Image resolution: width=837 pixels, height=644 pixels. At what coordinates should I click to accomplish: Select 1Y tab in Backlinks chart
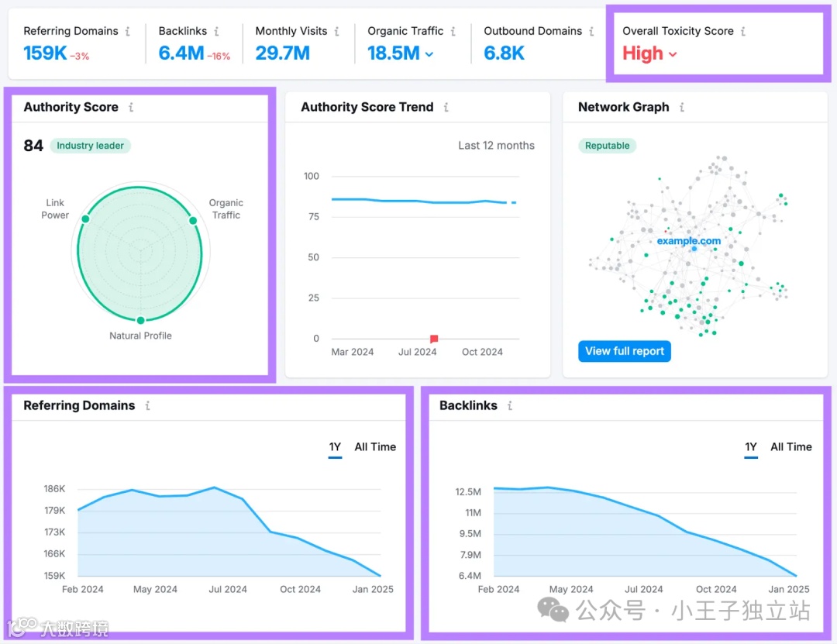point(751,447)
